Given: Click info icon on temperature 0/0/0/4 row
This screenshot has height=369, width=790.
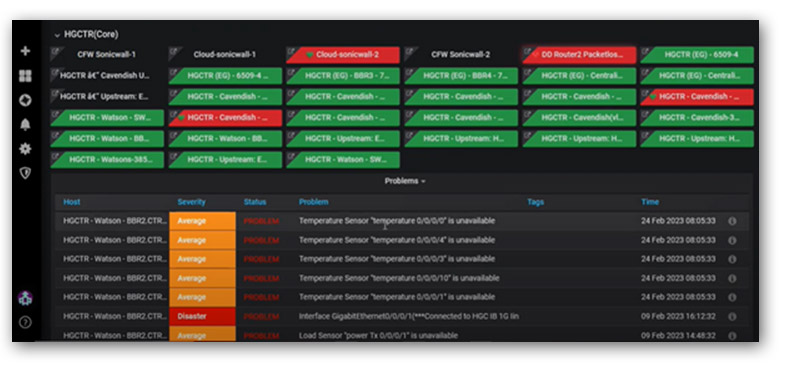Looking at the screenshot, I should click(732, 240).
